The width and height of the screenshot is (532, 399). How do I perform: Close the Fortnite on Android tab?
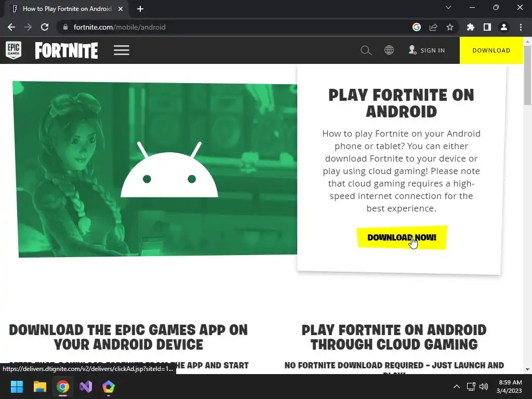click(121, 9)
